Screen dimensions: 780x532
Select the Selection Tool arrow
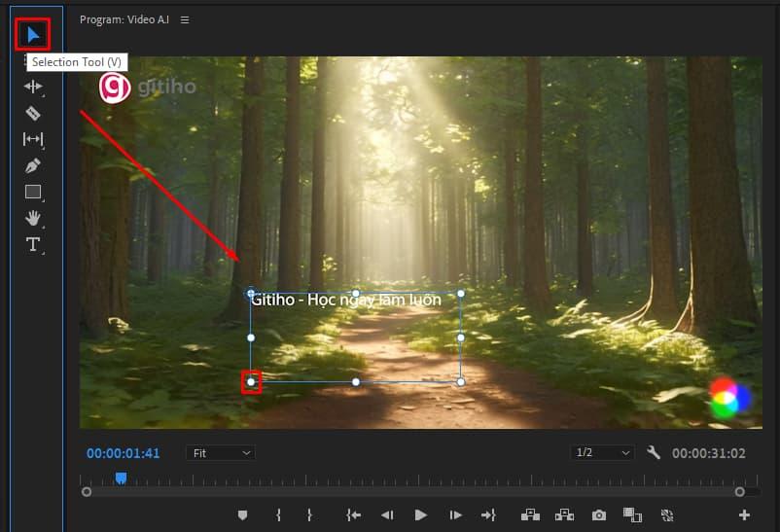tap(33, 35)
